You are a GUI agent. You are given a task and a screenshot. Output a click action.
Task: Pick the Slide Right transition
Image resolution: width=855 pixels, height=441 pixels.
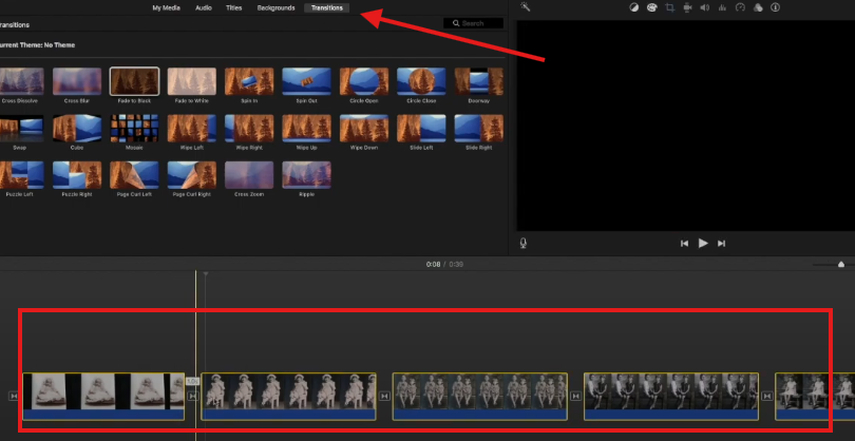click(x=479, y=129)
